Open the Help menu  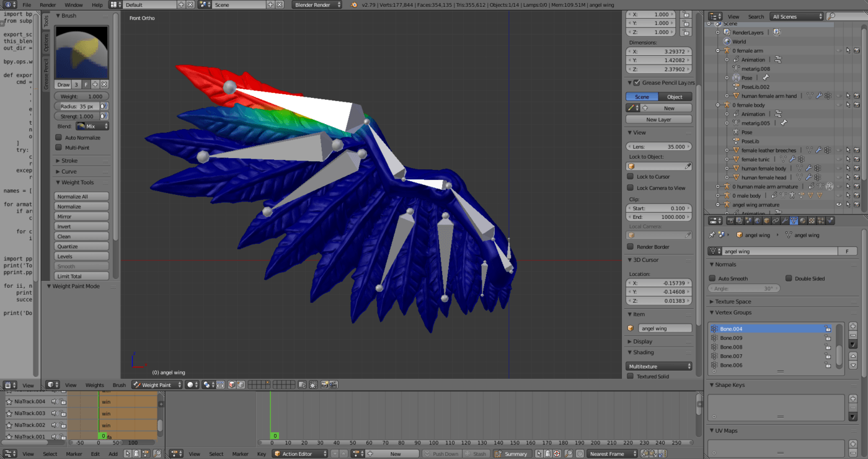pyautogui.click(x=97, y=4)
